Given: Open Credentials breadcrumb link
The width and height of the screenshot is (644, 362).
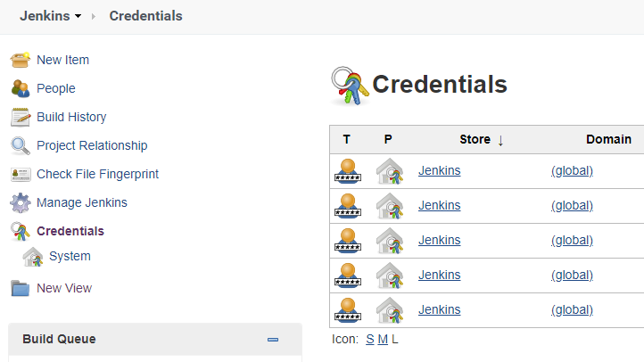Looking at the screenshot, I should point(145,16).
